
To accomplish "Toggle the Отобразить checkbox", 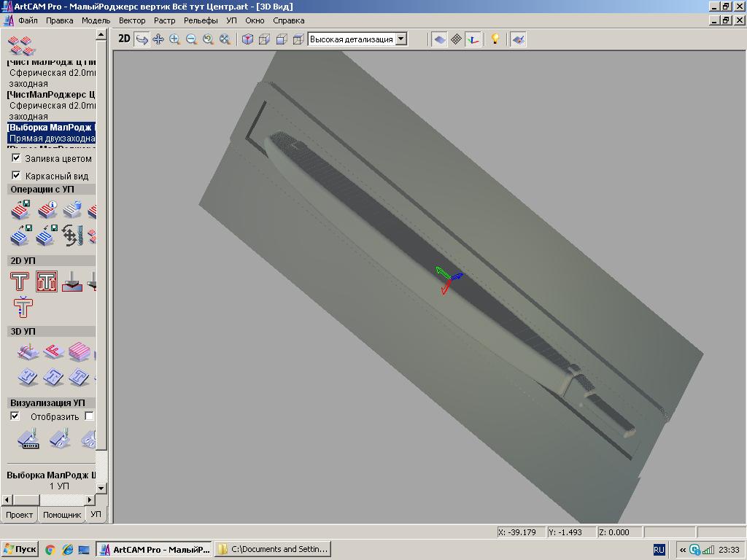I will (15, 416).
